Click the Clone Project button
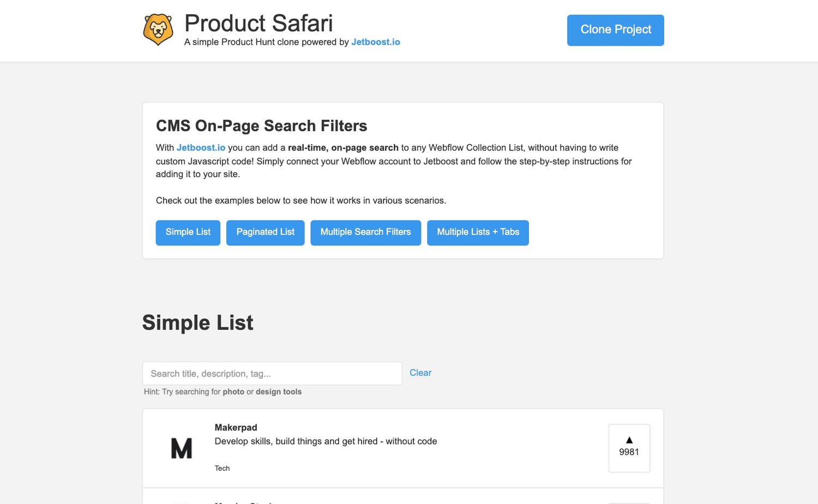The height and width of the screenshot is (504, 818). (615, 30)
